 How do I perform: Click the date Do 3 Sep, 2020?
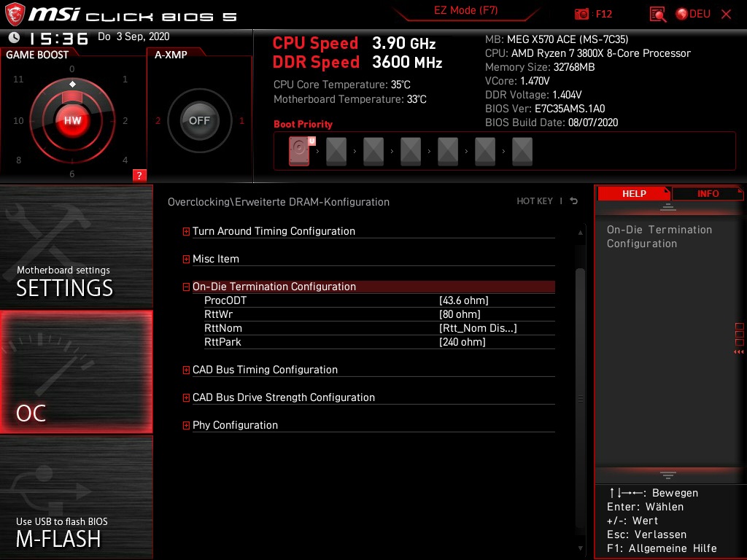133,36
